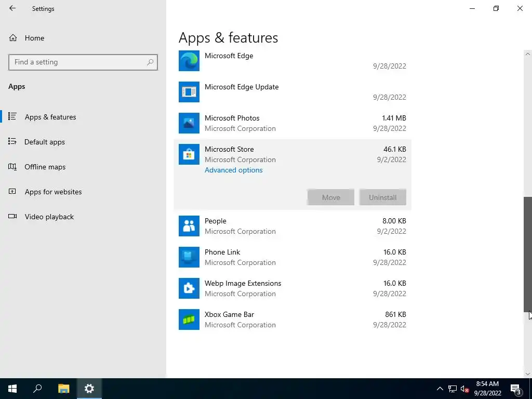This screenshot has width=532, height=399.
Task: Click the Webp Image Extensions icon
Action: click(x=189, y=288)
